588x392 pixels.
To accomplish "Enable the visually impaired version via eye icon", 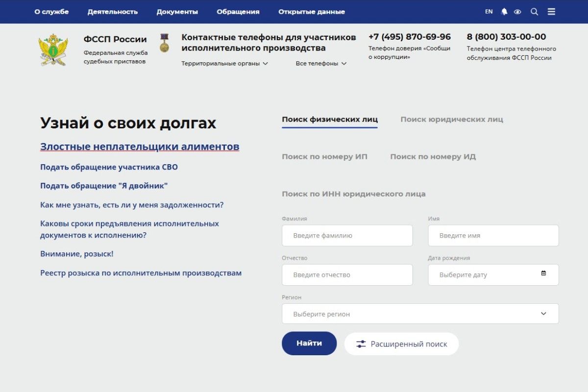I will point(517,11).
